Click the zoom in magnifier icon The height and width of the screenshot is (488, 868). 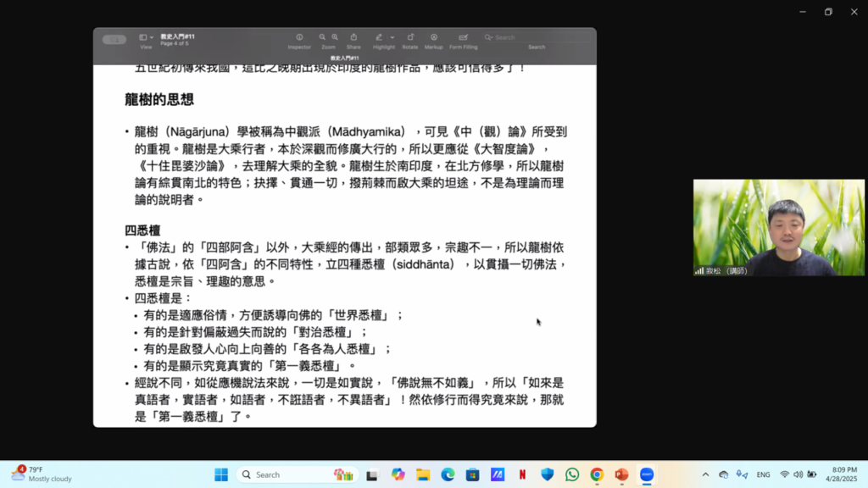click(335, 37)
